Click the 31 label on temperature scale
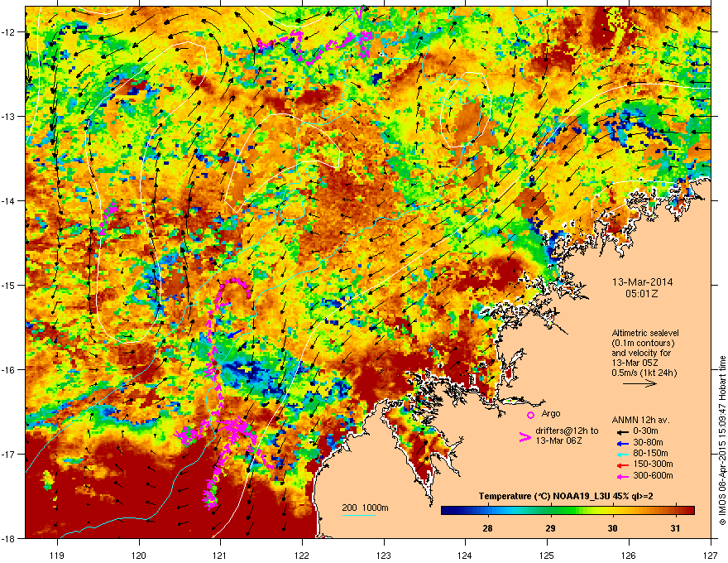This screenshot has width=728, height=563. coord(676,528)
